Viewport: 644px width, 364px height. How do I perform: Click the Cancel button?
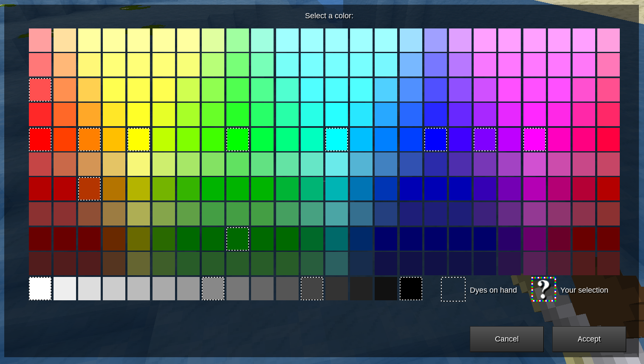506,339
